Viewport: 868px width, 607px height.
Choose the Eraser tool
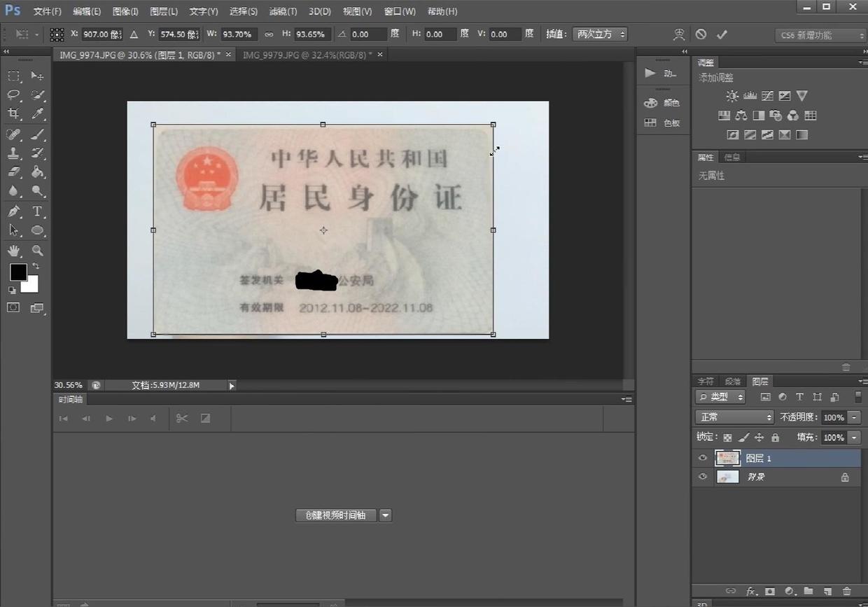[x=13, y=172]
